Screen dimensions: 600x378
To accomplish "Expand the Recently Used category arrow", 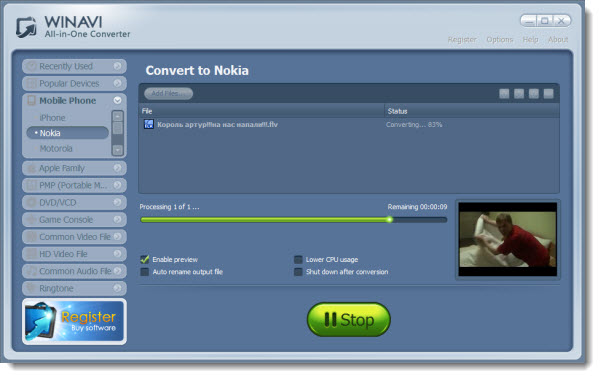I will [x=117, y=66].
